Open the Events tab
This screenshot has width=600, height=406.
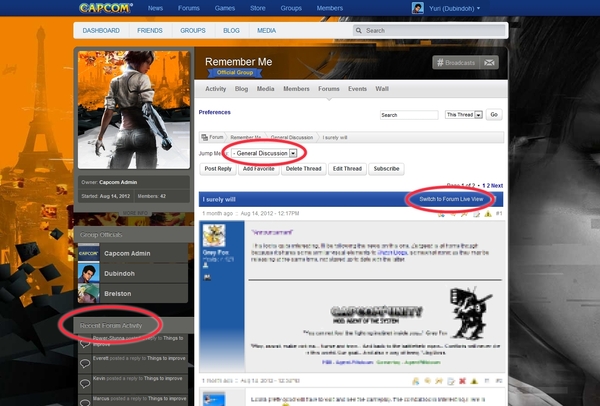(x=358, y=89)
